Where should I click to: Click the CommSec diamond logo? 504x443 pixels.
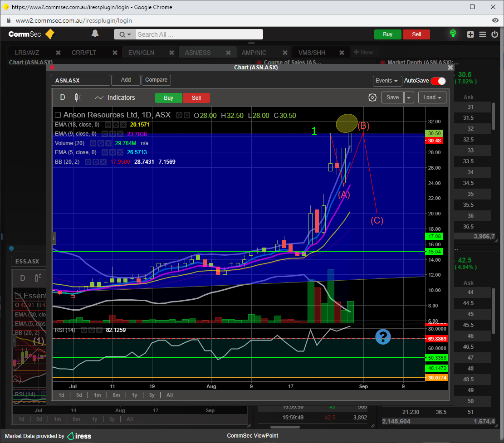[x=50, y=34]
